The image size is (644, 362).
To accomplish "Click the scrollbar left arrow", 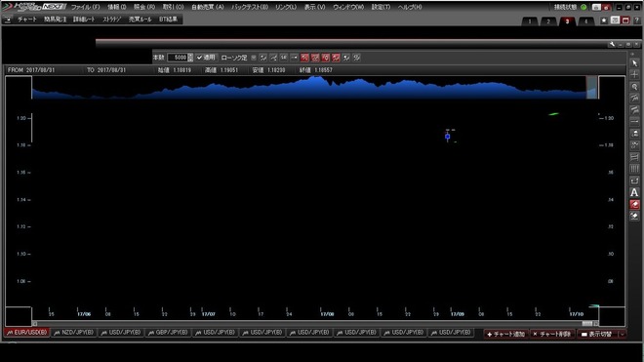I will [x=35, y=324].
